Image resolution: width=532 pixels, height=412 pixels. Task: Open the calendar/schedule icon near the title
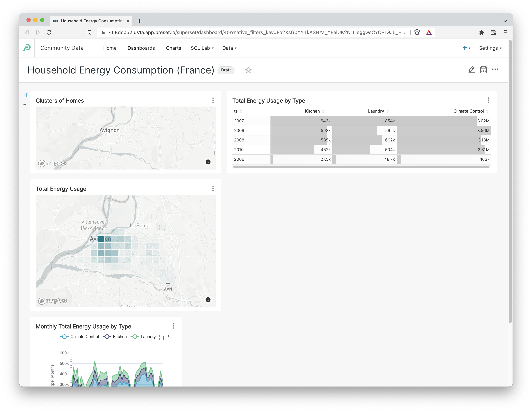pyautogui.click(x=483, y=70)
